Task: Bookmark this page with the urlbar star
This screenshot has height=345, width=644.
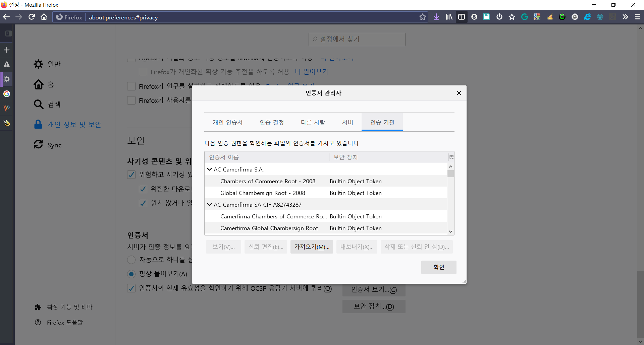Action: pyautogui.click(x=422, y=17)
